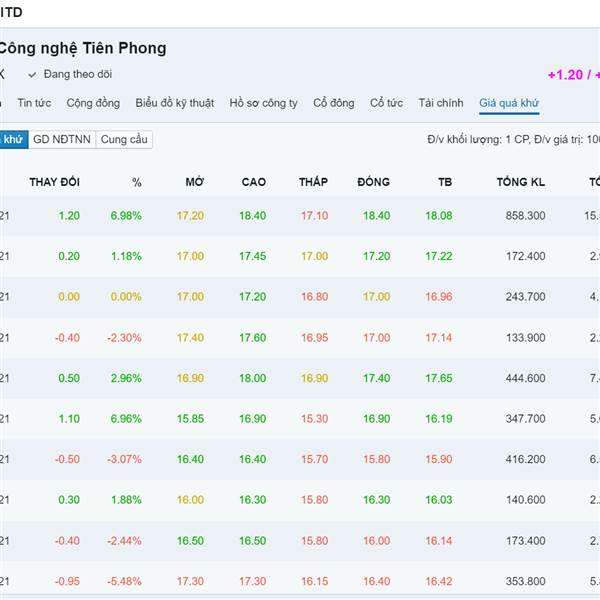The image size is (600, 600).
Task: Click the ĐÓNG column header
Action: click(373, 182)
